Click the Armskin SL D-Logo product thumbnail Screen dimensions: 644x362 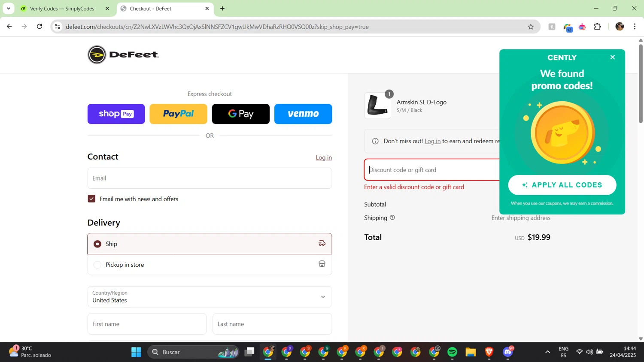[378, 106]
